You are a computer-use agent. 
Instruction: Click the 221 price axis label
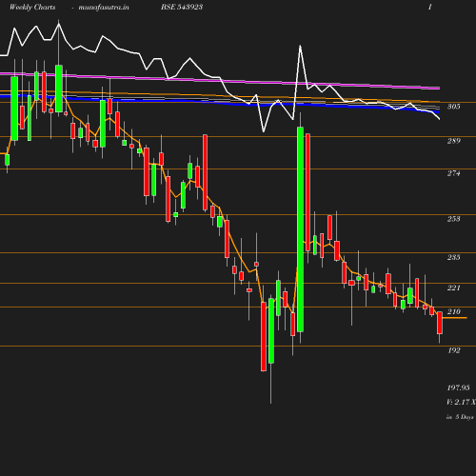[x=453, y=288]
